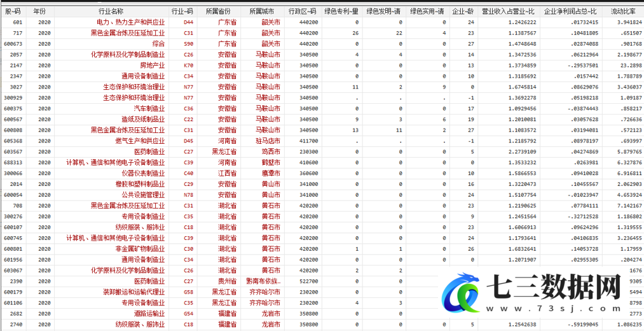The height and width of the screenshot is (331, 644).
Task: Select the 企业净利润占总~比 column header
Action: click(570, 11)
